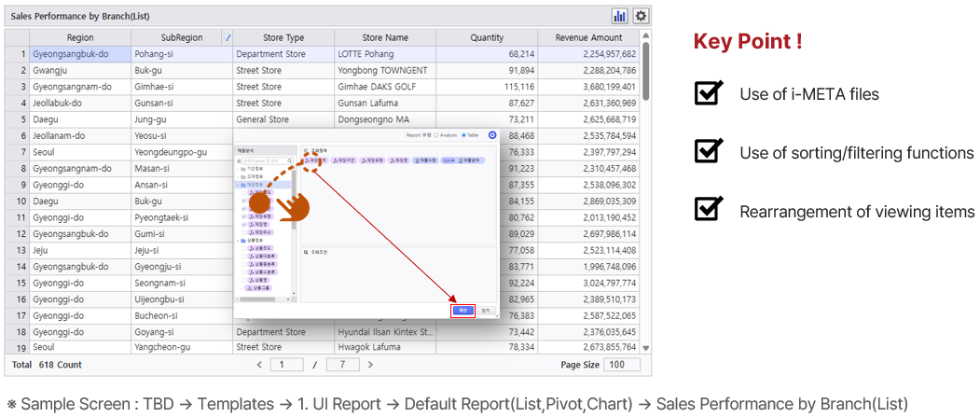This screenshot has width=980, height=417.
Task: Click the SubRegion column filter icon
Action: pyautogui.click(x=227, y=38)
